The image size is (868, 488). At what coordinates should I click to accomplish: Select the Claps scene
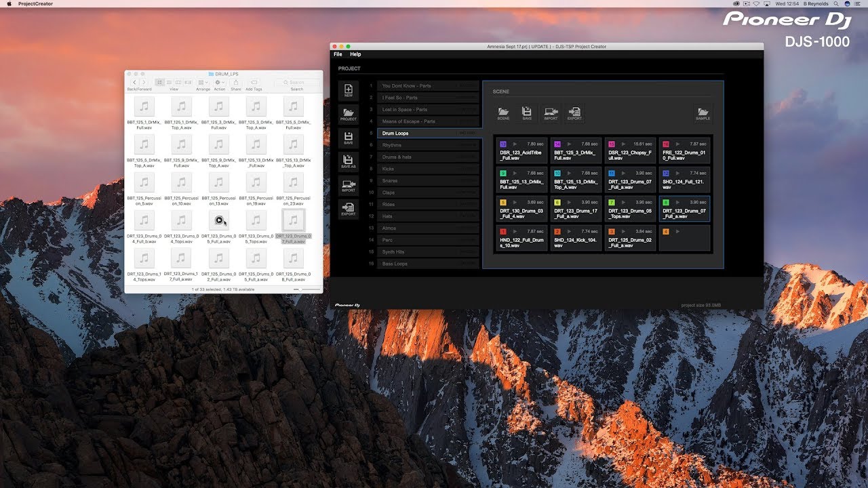point(429,192)
